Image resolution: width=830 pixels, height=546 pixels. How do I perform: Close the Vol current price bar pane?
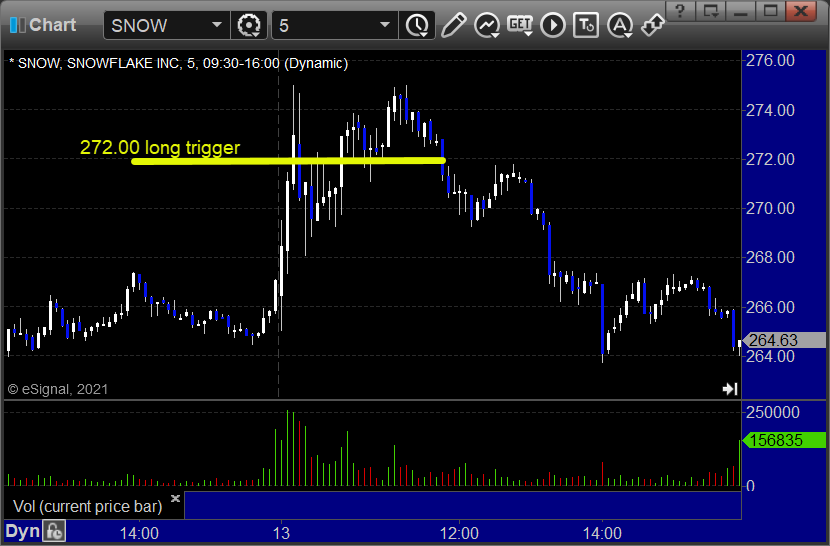[175, 498]
